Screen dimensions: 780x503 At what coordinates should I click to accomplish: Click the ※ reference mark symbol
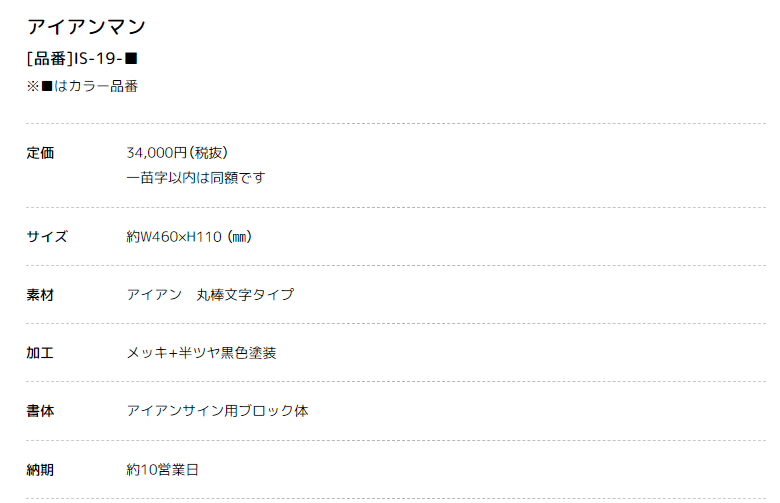click(33, 86)
